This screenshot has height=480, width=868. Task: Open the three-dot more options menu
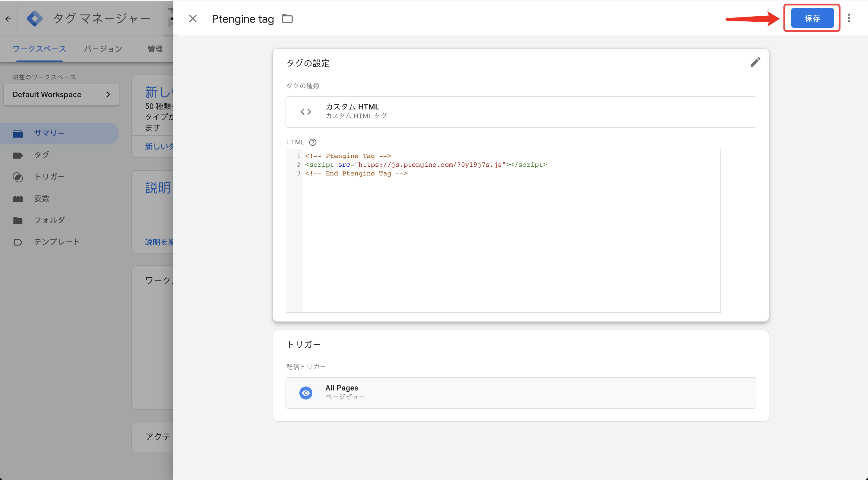tap(849, 18)
